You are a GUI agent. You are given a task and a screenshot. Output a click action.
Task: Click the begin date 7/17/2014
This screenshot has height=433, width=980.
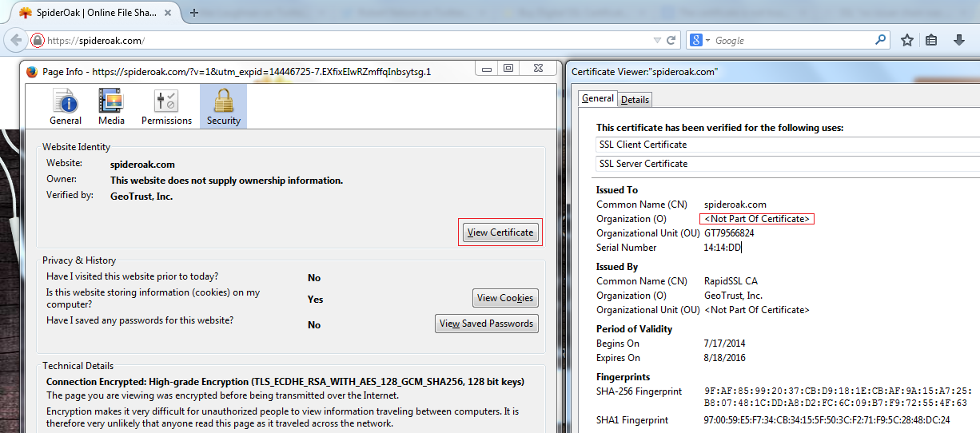pos(723,344)
